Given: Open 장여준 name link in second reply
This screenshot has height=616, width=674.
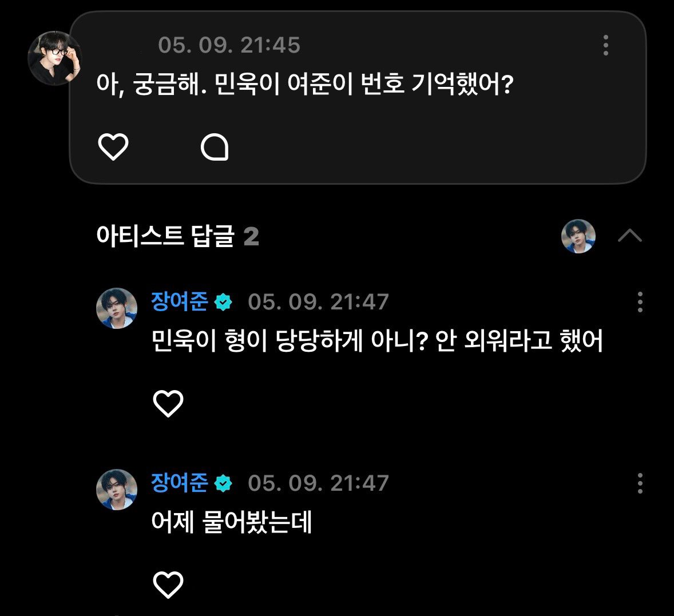Looking at the screenshot, I should (179, 482).
